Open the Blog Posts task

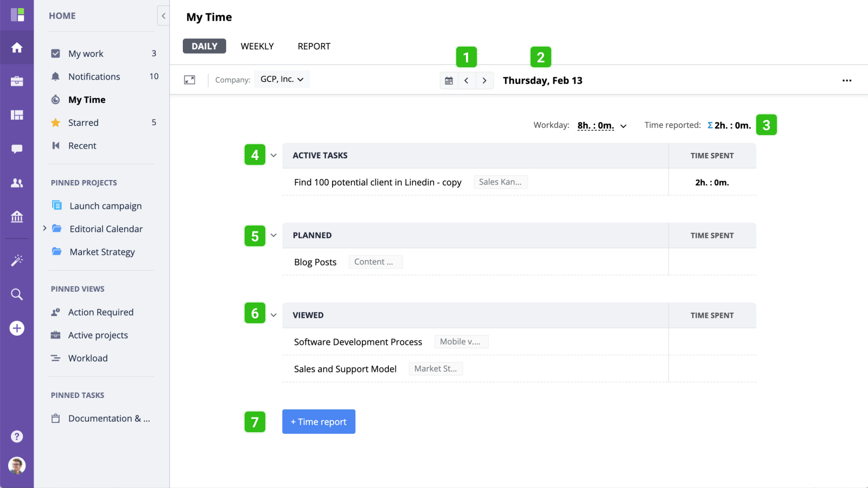[x=315, y=262]
